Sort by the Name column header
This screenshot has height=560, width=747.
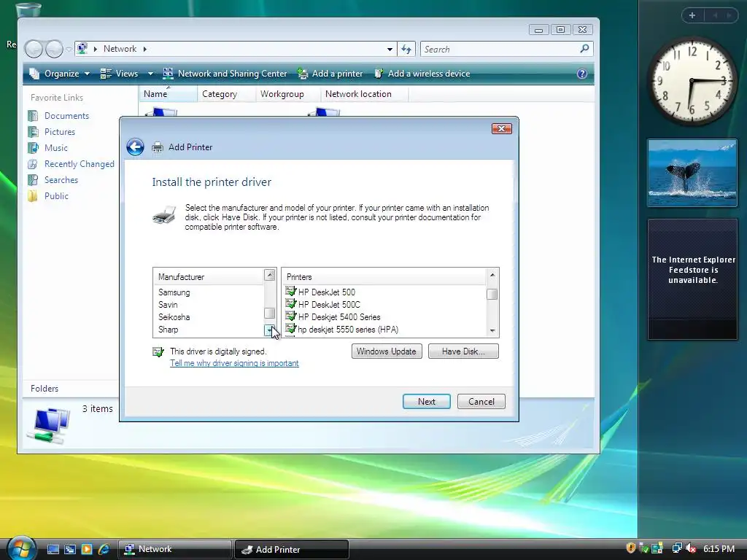click(x=169, y=94)
